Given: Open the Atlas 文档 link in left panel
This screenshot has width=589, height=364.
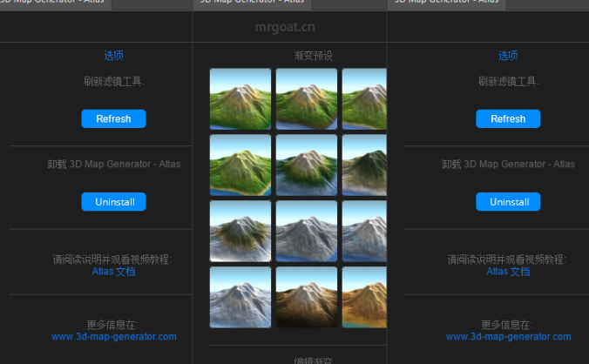Looking at the screenshot, I should click(x=113, y=272).
